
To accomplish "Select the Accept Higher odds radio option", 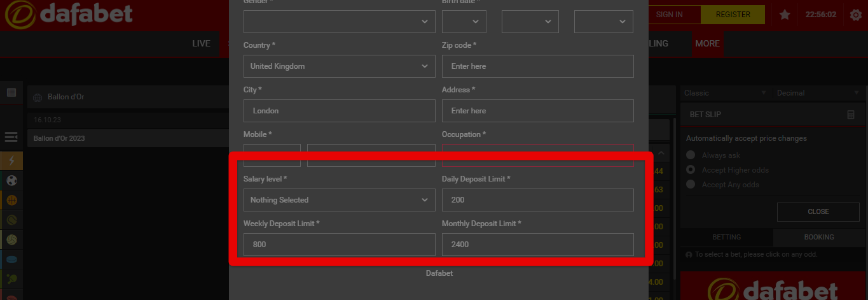I will click(x=690, y=170).
